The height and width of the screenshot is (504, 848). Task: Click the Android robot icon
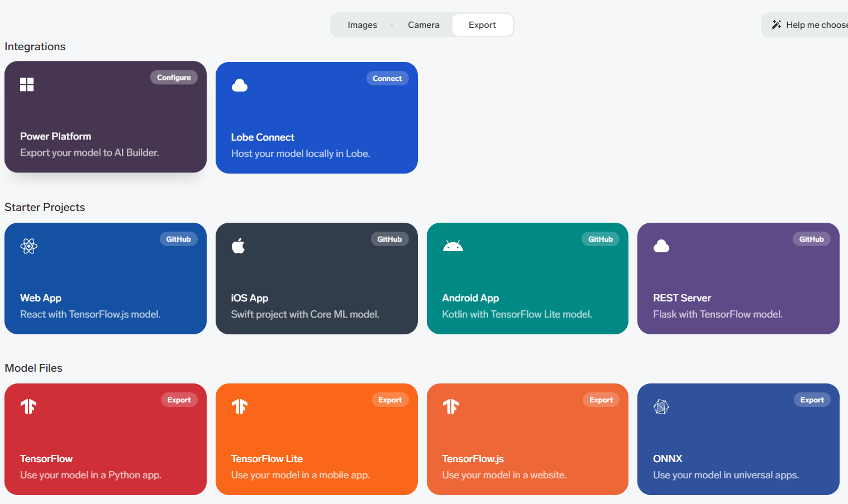pyautogui.click(x=453, y=246)
